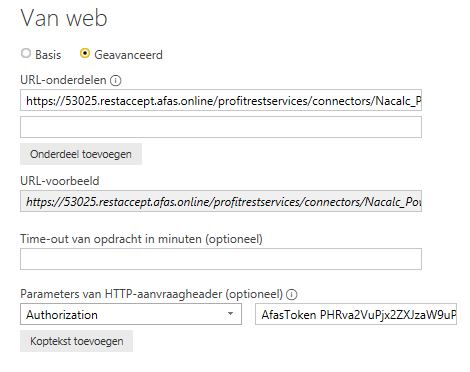470x372 pixels.
Task: Click the URL-onderdelen label text
Action: point(63,80)
